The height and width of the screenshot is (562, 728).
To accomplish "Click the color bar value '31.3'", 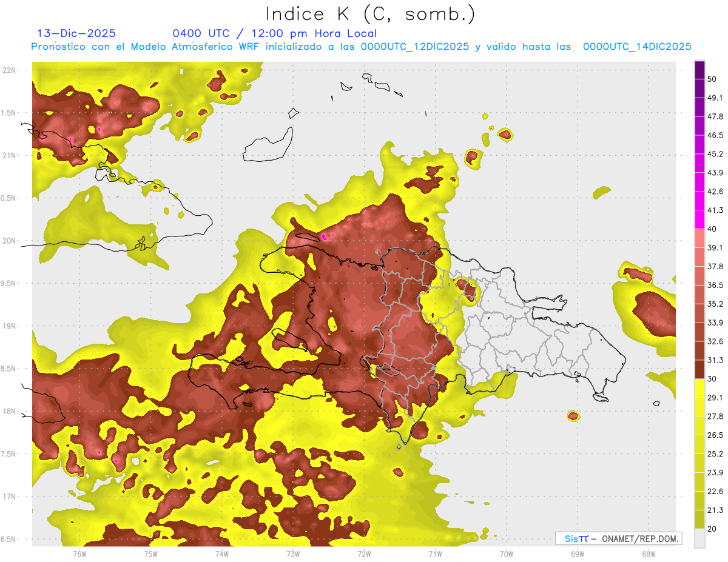I will pos(715,360).
